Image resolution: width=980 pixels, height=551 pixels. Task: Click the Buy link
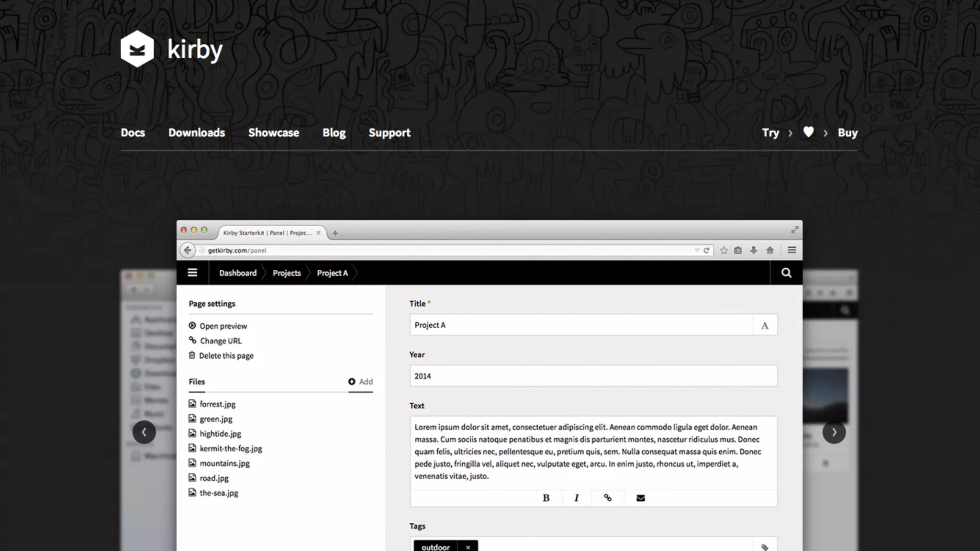(847, 132)
